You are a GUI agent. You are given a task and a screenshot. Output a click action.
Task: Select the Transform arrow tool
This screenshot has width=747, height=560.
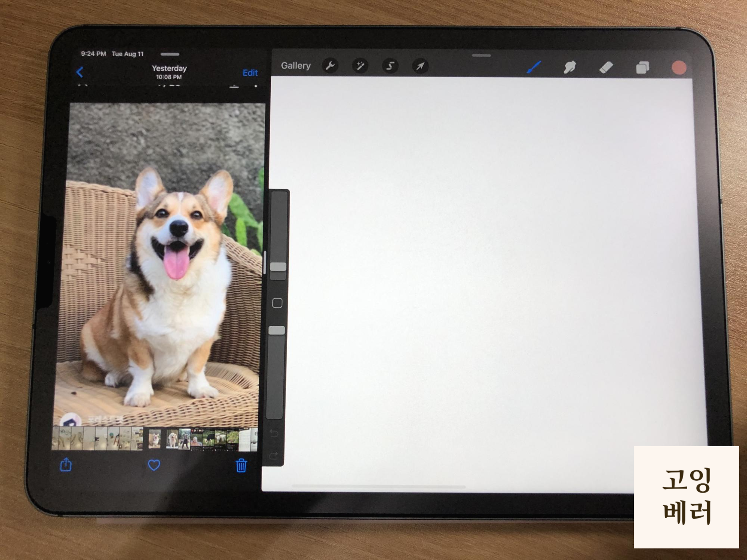[420, 66]
